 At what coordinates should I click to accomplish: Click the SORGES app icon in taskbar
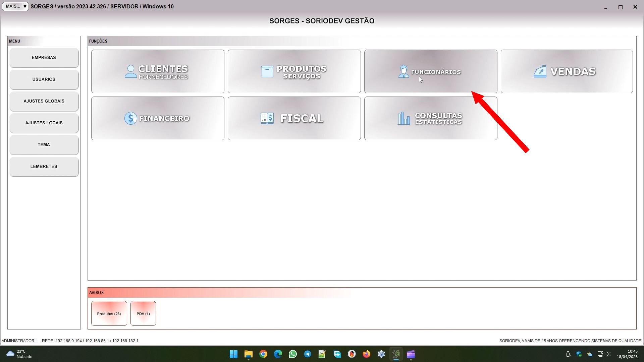tap(396, 354)
